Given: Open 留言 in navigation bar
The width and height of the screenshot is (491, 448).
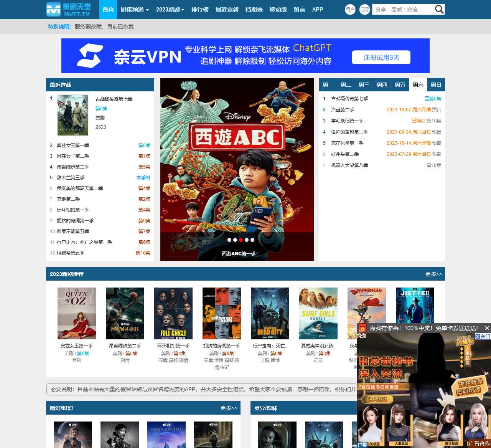Looking at the screenshot, I should [x=300, y=10].
